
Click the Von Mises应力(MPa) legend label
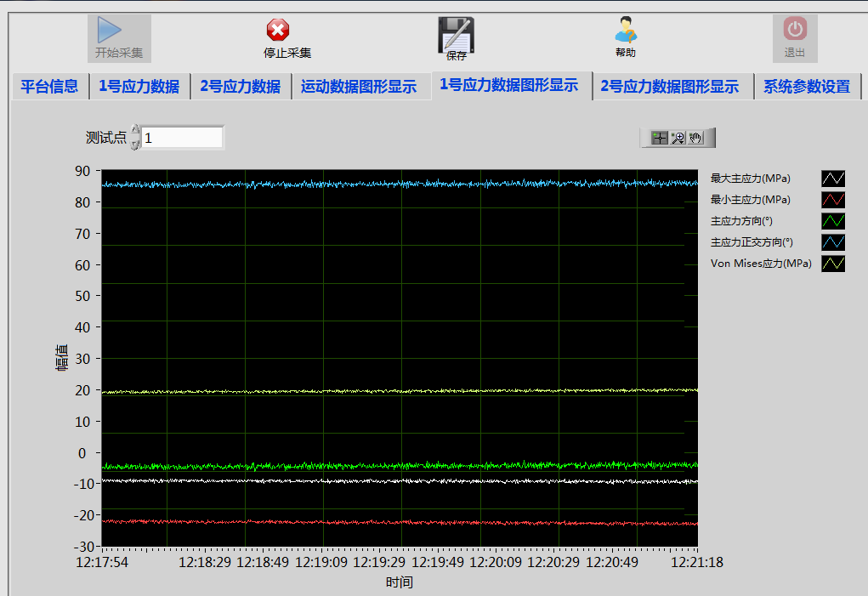click(x=761, y=264)
